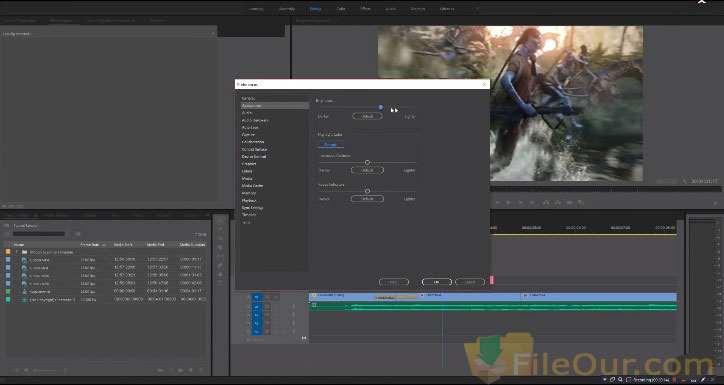Select the Slip tool

pyautogui.click(x=220, y=256)
